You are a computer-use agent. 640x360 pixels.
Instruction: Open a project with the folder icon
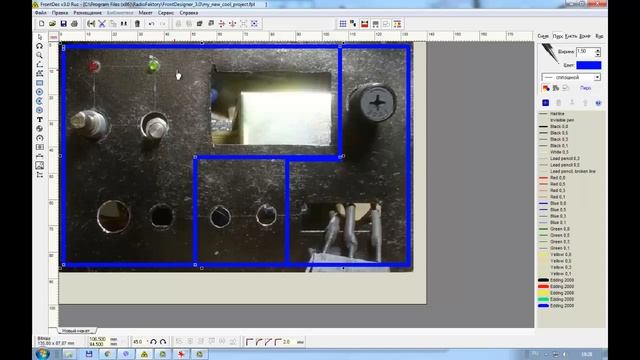coord(52,24)
